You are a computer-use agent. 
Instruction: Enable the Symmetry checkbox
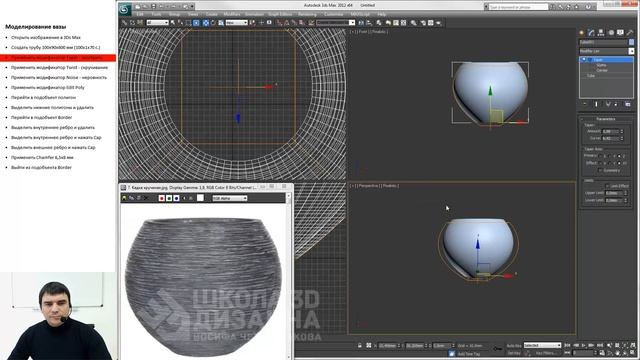click(600, 170)
